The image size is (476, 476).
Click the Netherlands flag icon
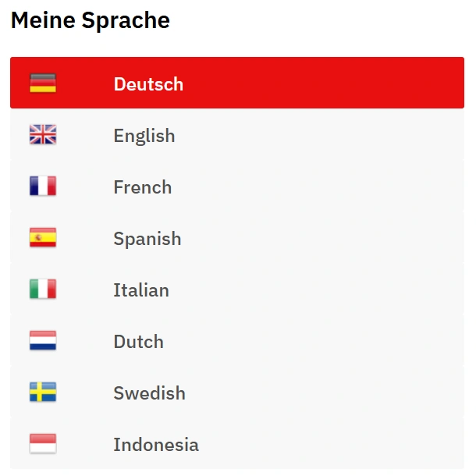[43, 341]
